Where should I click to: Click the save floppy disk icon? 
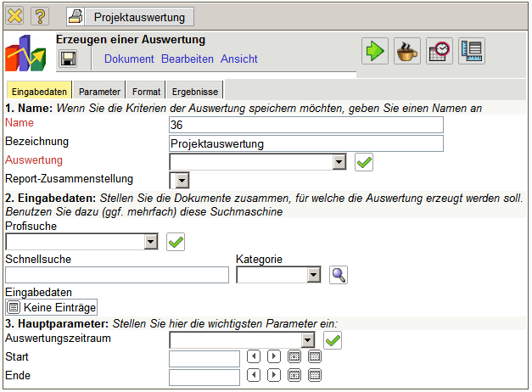click(68, 59)
